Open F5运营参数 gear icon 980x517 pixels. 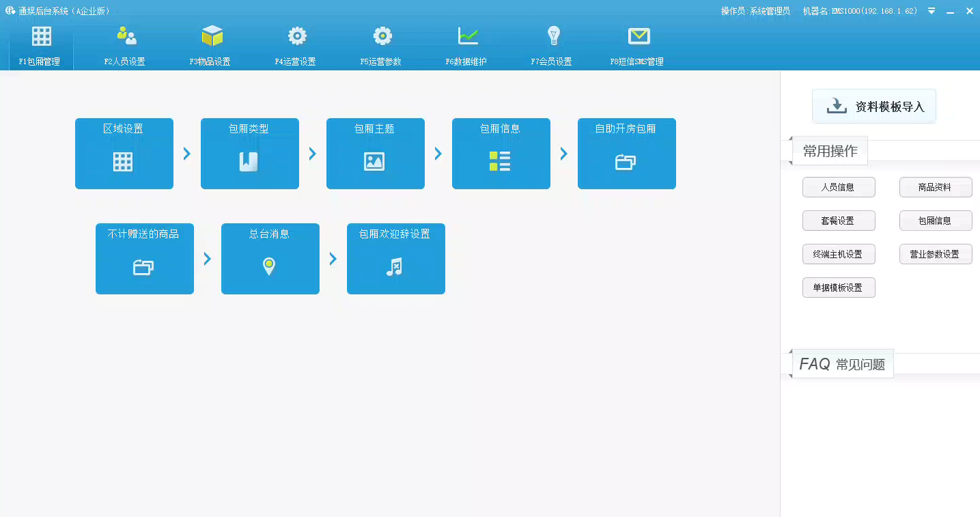pyautogui.click(x=382, y=36)
